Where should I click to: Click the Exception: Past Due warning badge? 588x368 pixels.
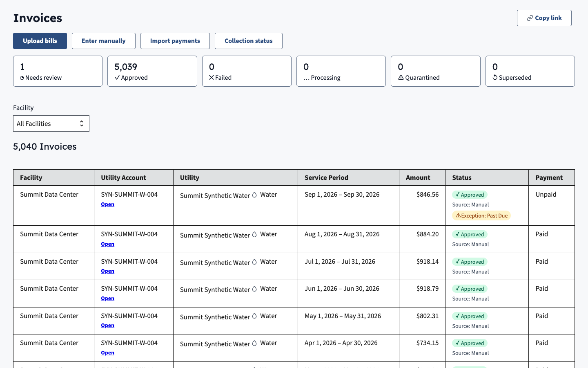point(481,215)
